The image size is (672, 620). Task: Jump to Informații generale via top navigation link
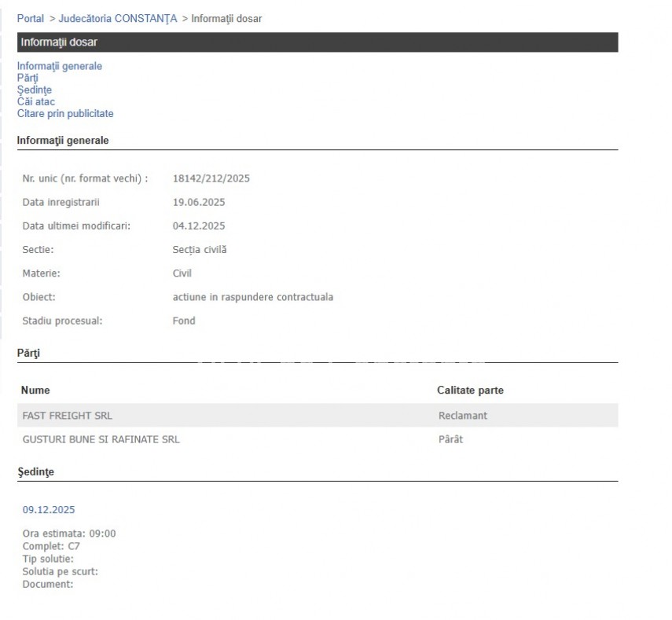click(60, 66)
